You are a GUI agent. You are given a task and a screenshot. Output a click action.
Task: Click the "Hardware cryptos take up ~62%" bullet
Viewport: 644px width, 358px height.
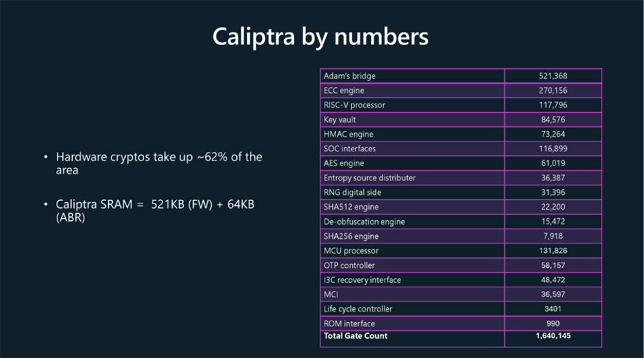158,164
